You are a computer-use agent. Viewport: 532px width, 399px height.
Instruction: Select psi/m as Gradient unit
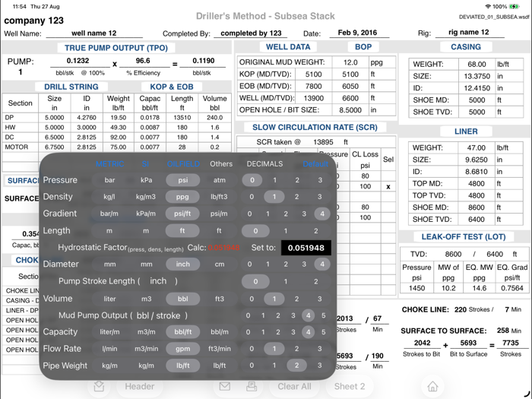(219, 214)
